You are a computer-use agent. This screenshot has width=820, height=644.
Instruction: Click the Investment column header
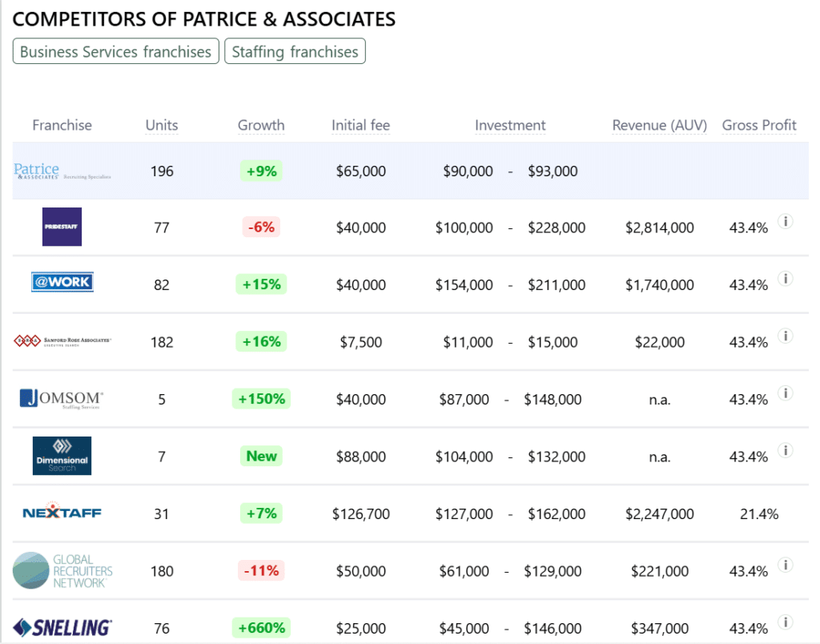(510, 125)
